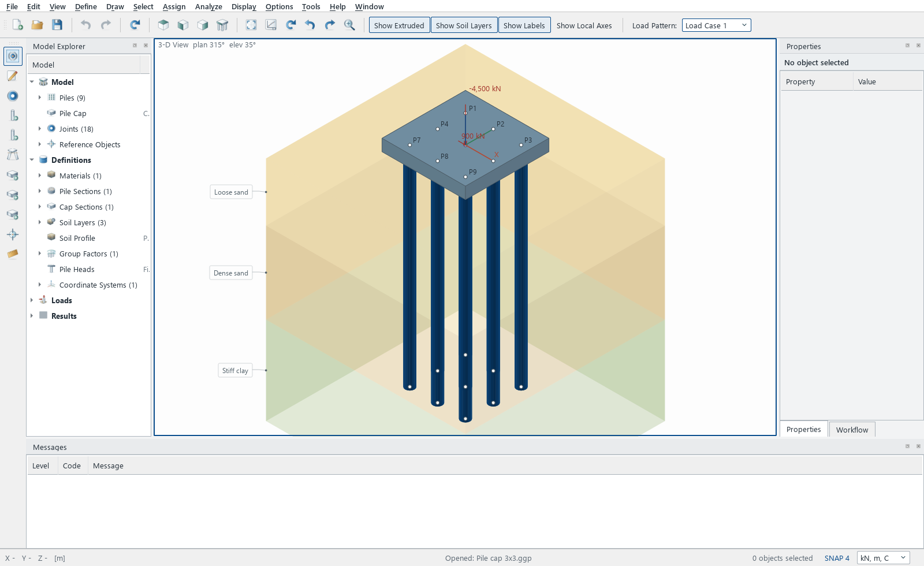The width and height of the screenshot is (924, 566).
Task: Click the Zoom Extents frame icon
Action: pyautogui.click(x=251, y=25)
